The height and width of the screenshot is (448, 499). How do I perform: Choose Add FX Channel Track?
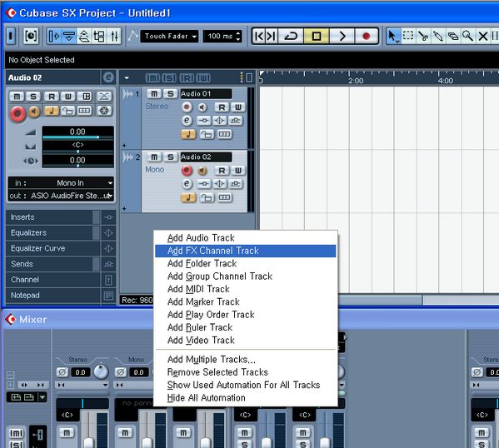(x=246, y=251)
